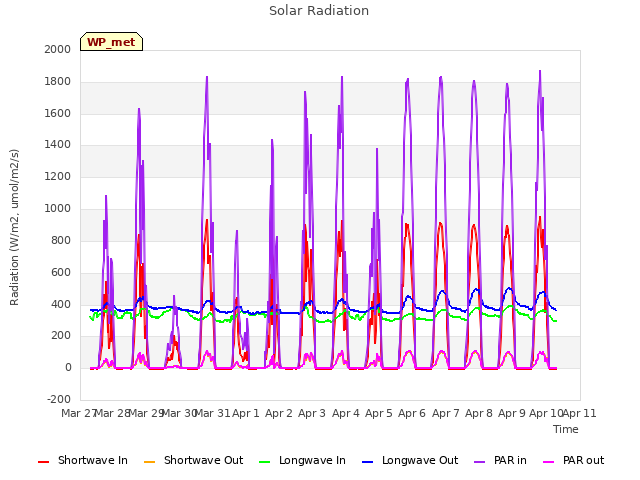Screen dimensions: 640x480
Task: Click the Mar 27 x-axis date label
Action: [79, 413]
